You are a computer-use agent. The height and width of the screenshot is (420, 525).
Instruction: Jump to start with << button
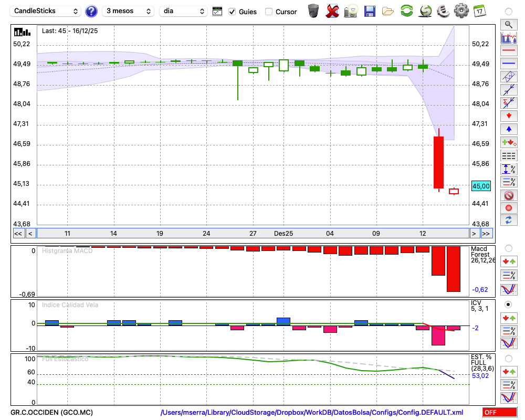tap(18, 234)
